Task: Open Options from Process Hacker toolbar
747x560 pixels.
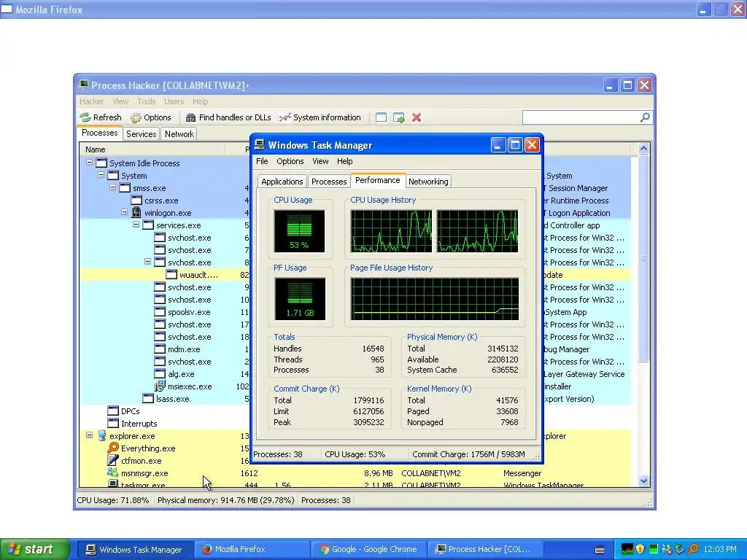Action: [150, 117]
